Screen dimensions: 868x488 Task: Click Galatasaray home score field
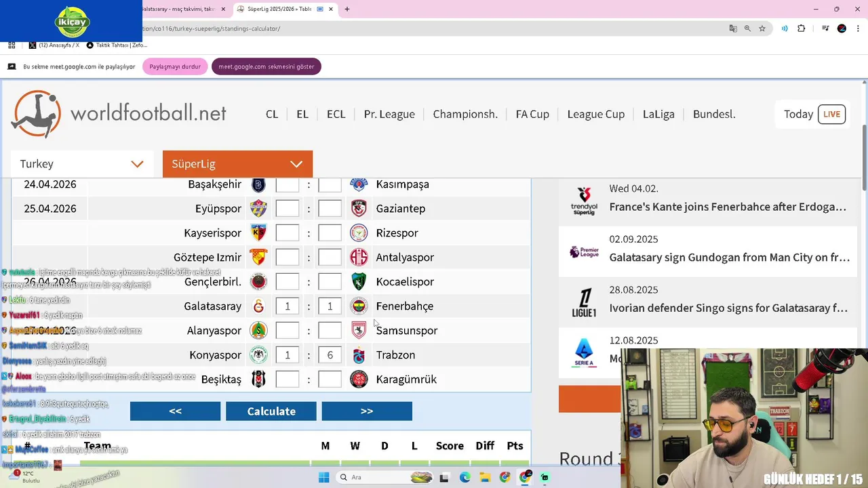click(287, 306)
